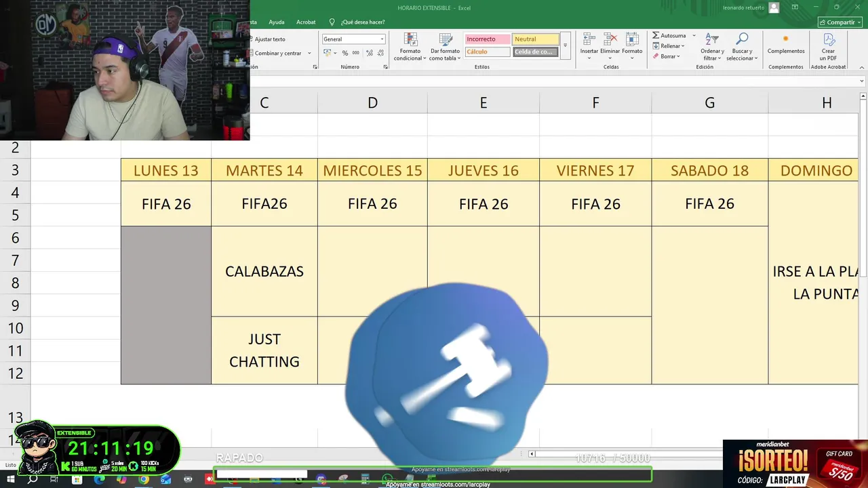Viewport: 868px width, 488px height.
Task: Open Windows taskbar search
Action: coord(32,479)
